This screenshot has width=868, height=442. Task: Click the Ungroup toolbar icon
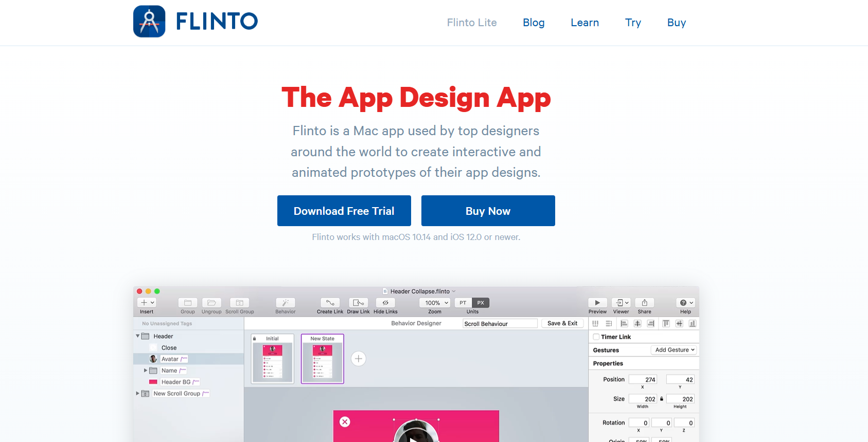pyautogui.click(x=211, y=303)
